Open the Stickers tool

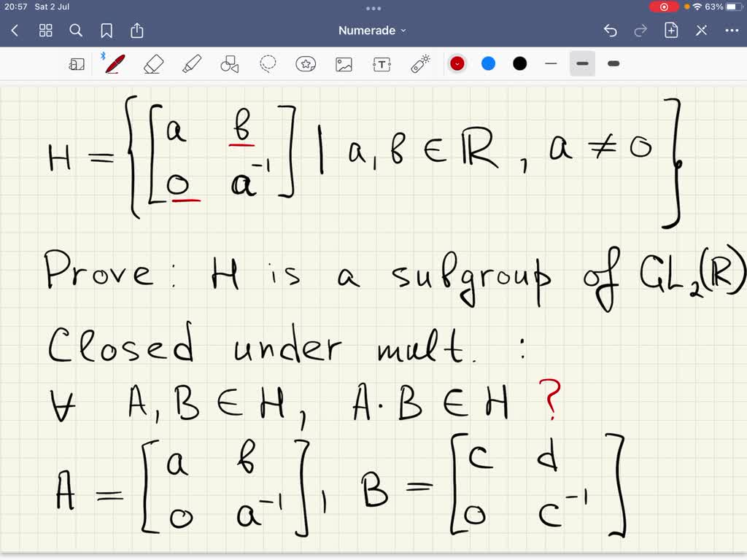[306, 63]
